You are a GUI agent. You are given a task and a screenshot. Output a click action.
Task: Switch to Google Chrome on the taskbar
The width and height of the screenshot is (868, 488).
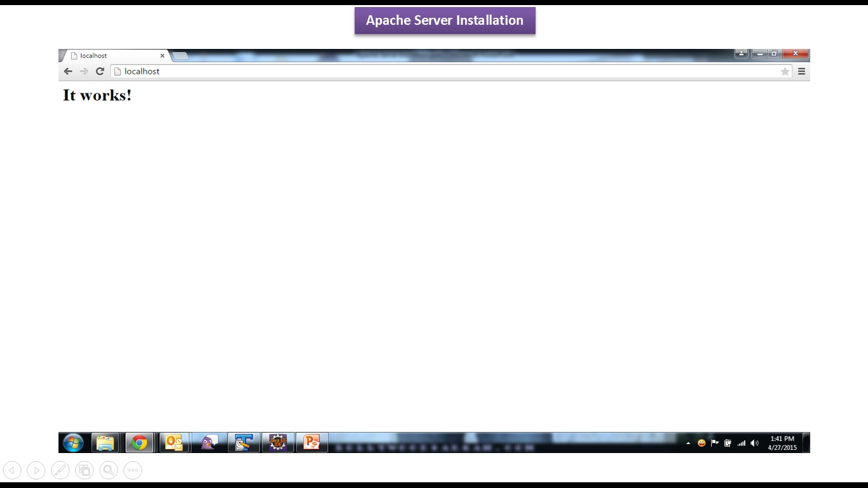click(x=139, y=442)
